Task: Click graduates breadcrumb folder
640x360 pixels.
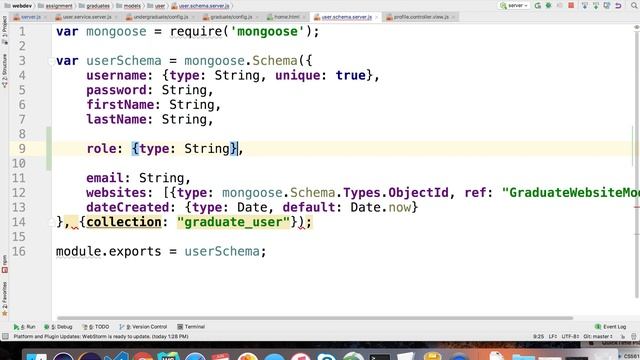Action: 94,6
